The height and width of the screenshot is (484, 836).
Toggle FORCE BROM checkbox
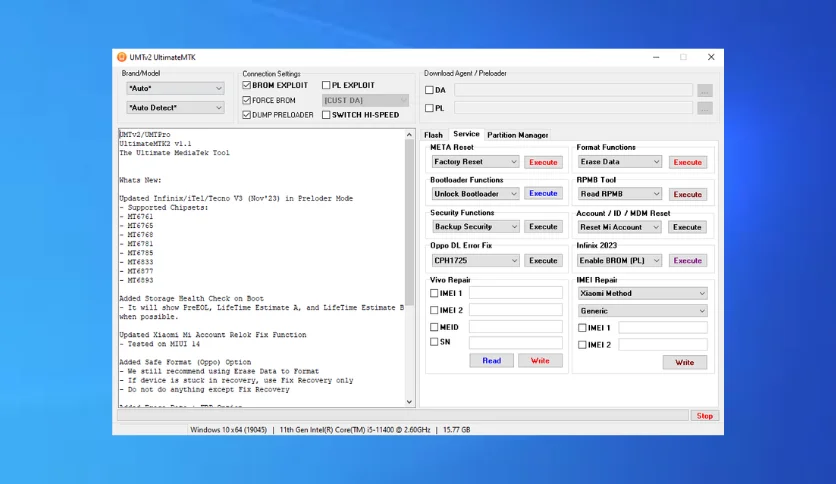246,100
